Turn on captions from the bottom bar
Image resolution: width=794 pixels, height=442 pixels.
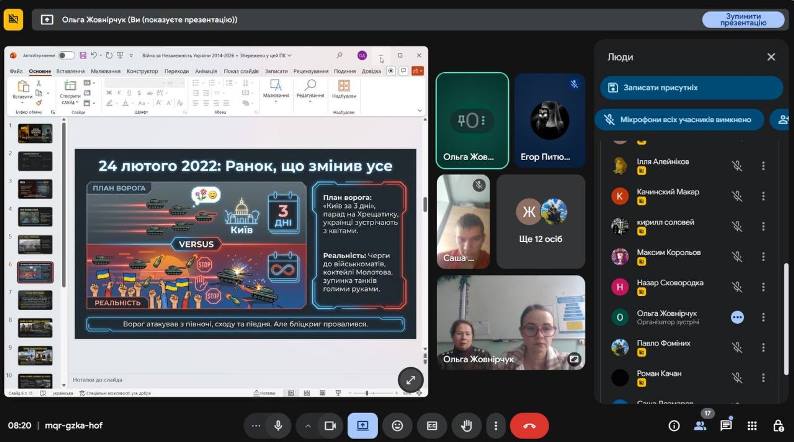[432, 426]
